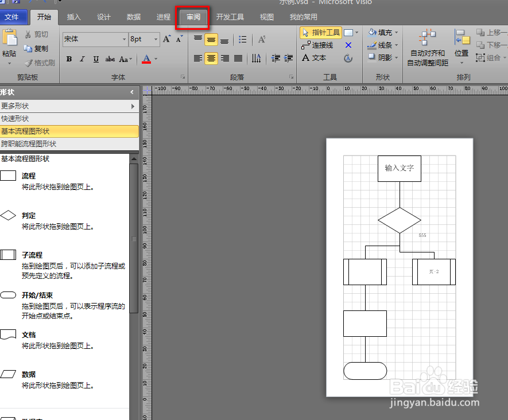Click the Format Painter (格式刷) button

[x=40, y=63]
